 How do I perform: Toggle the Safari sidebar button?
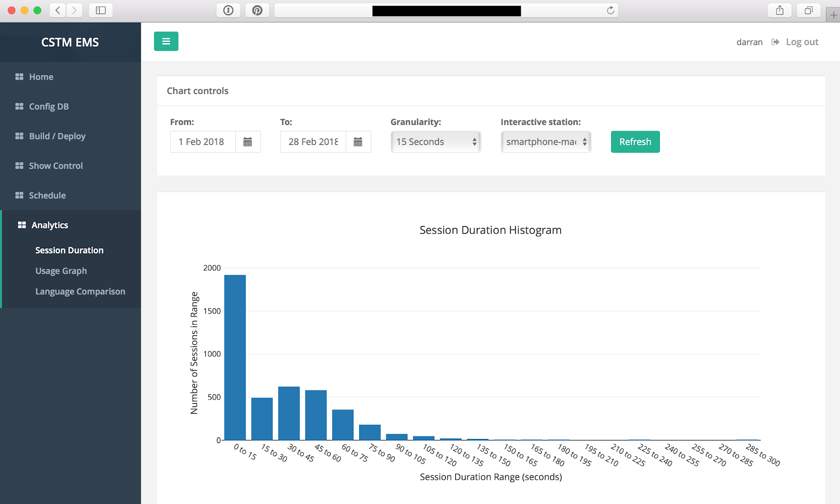coord(101,10)
